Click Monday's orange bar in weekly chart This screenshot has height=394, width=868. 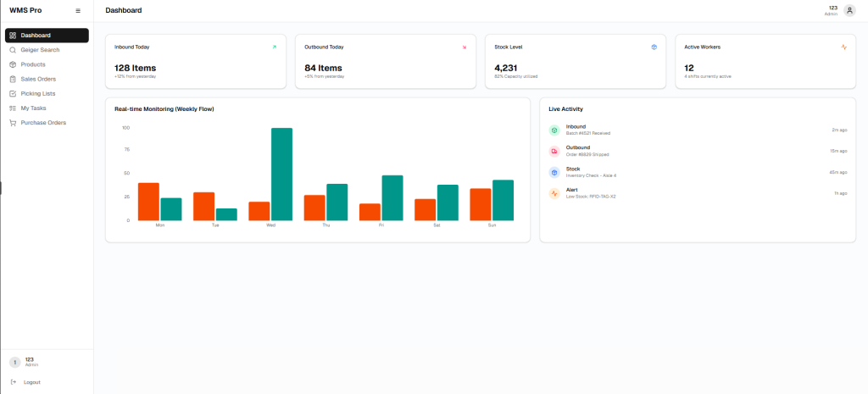coord(149,202)
